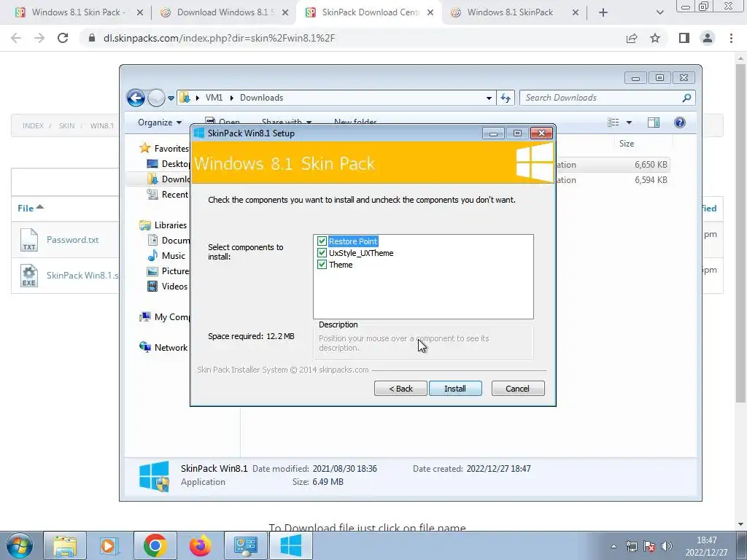Image resolution: width=747 pixels, height=560 pixels.
Task: Open Control Panel taskbar icon
Action: 245,545
